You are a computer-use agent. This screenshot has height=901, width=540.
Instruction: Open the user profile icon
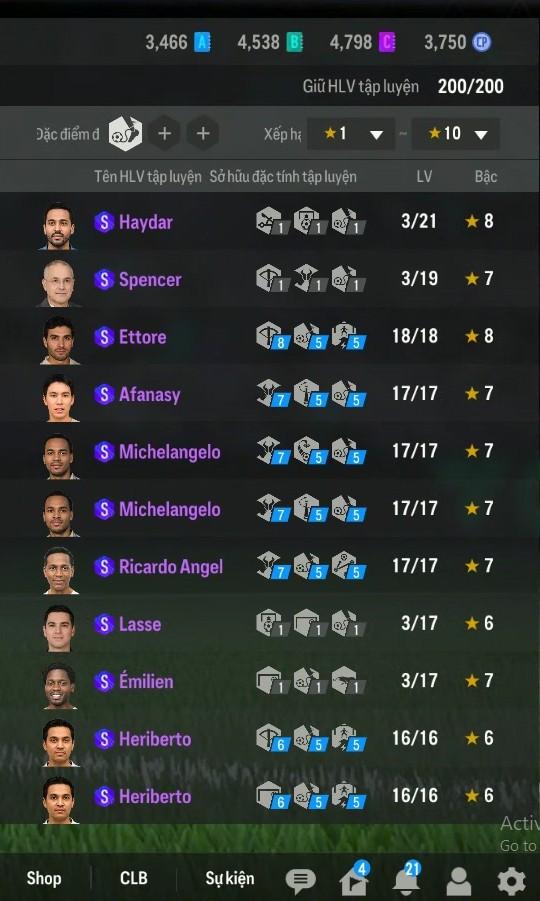459,881
